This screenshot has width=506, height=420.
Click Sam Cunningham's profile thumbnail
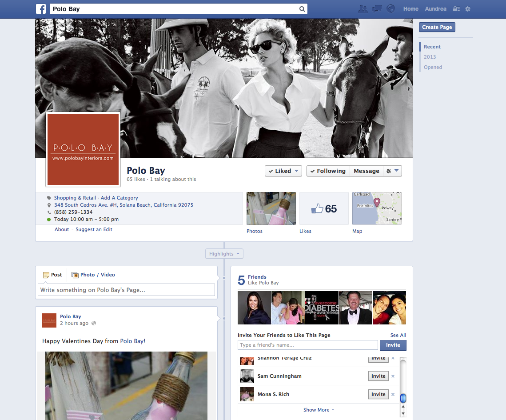pos(247,376)
